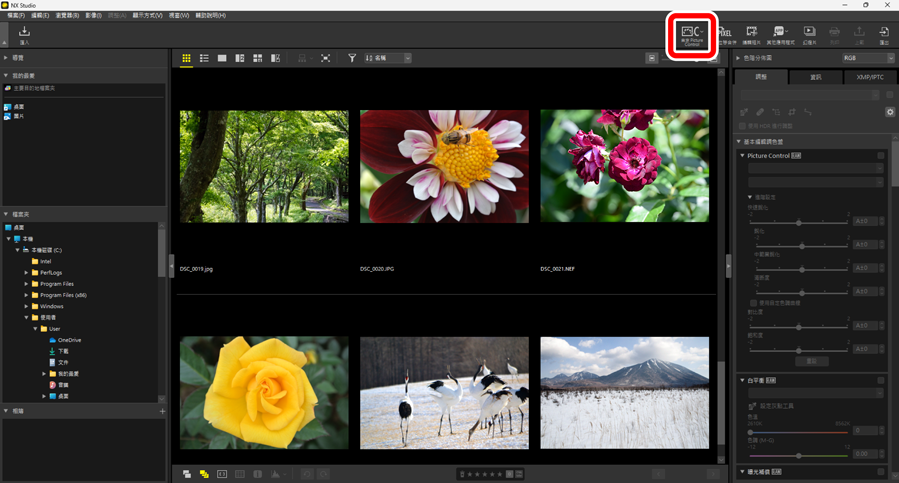899x483 pixels.
Task: Click the 幻燈片 slideshow icon
Action: point(809,35)
